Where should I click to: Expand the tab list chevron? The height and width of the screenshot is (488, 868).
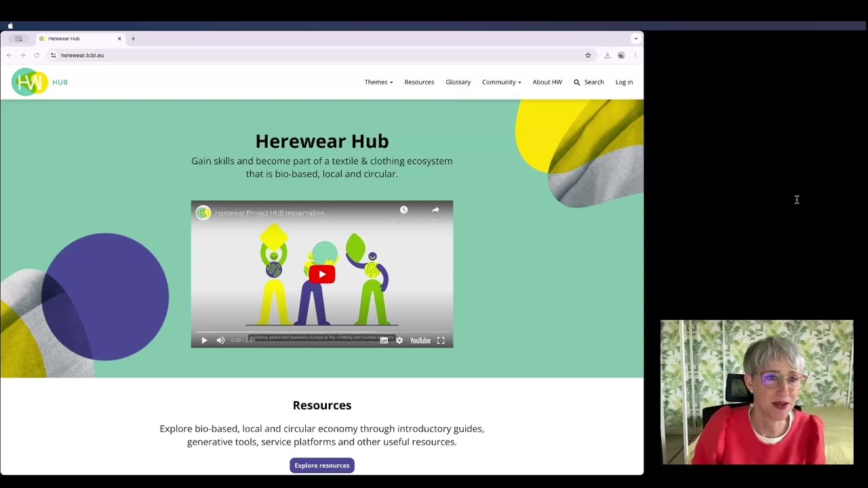(x=635, y=39)
